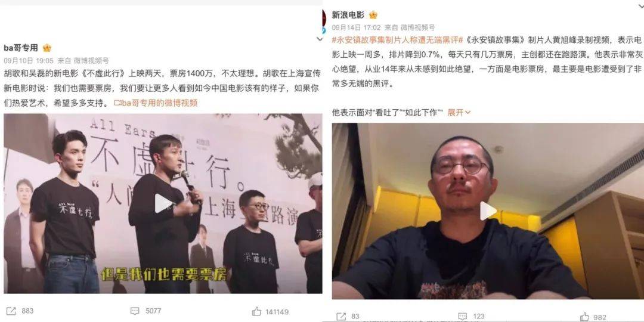The image size is (644, 322).
Task: Click repost icon on ba哥专用 post
Action: click(x=11, y=311)
